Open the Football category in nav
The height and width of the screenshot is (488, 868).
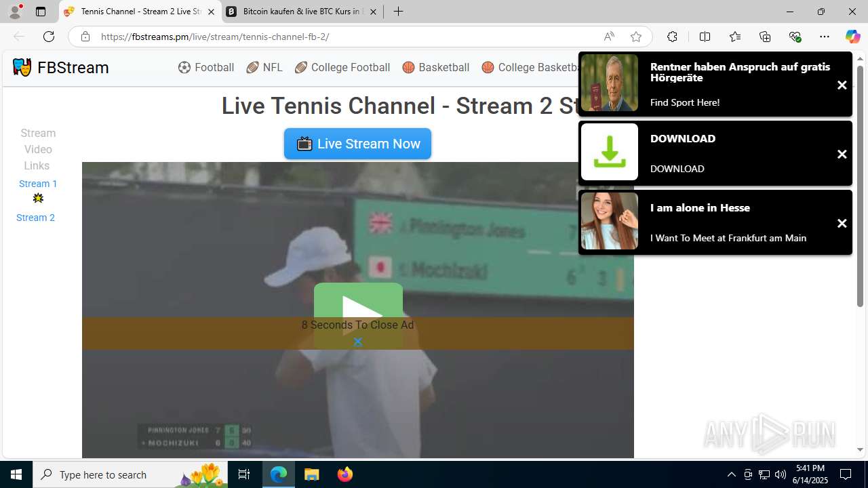tap(206, 68)
